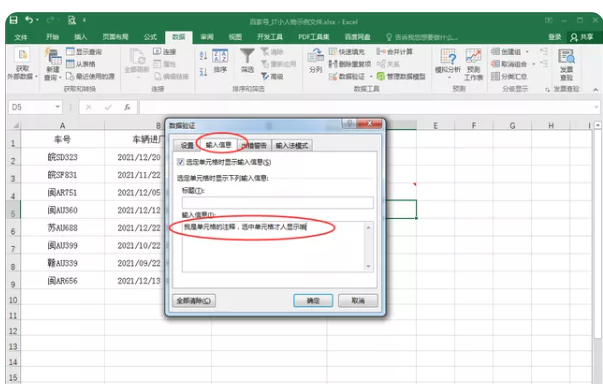
Task: Click Consolidate (合并计算) icon
Action: (x=381, y=52)
